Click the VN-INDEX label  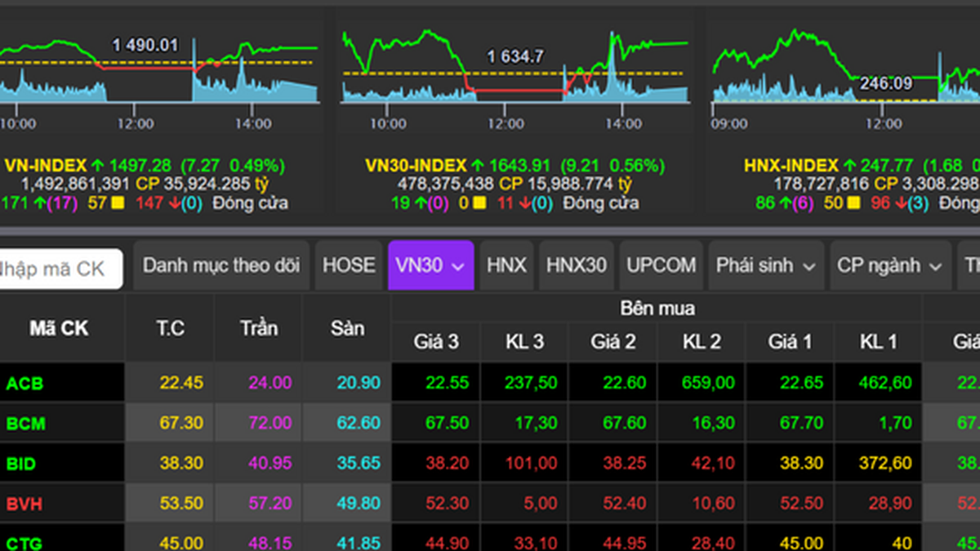pos(46,166)
